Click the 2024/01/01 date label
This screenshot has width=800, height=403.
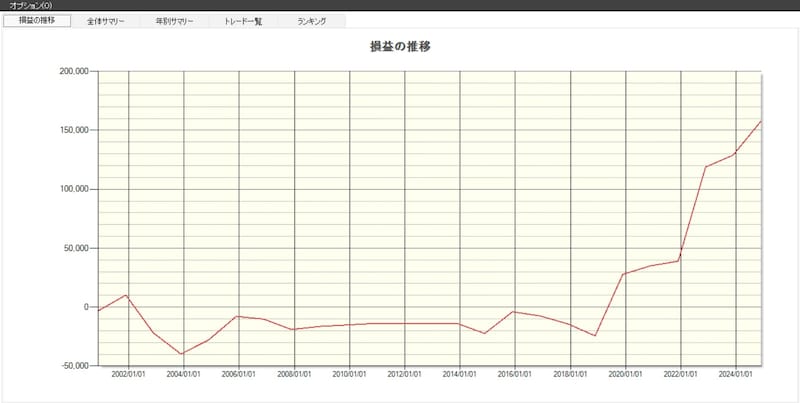click(736, 373)
